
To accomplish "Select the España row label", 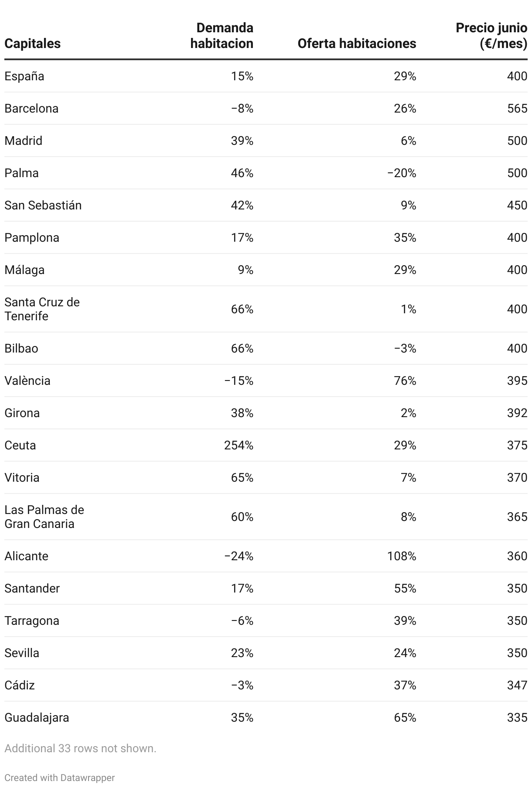I will click(x=24, y=76).
